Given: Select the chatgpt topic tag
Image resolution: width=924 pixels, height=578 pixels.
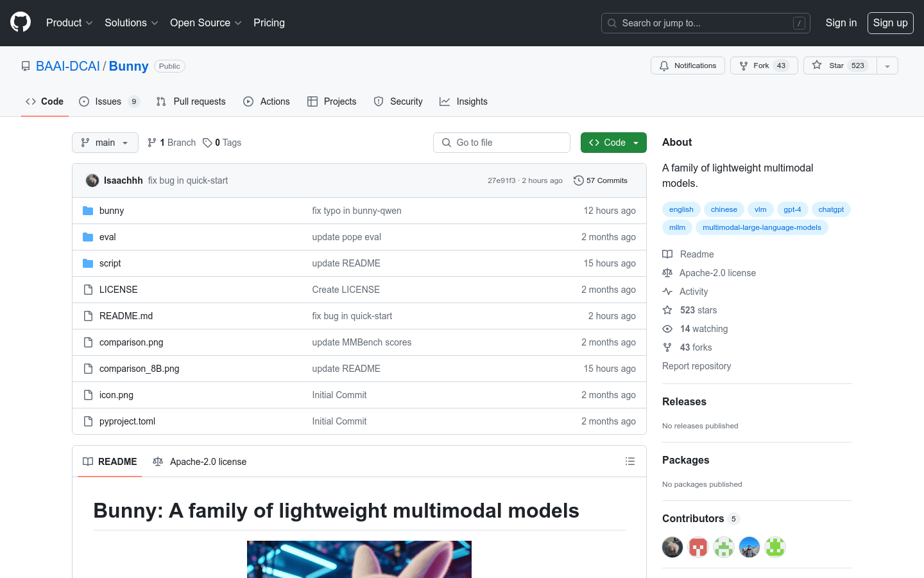Looking at the screenshot, I should point(831,209).
